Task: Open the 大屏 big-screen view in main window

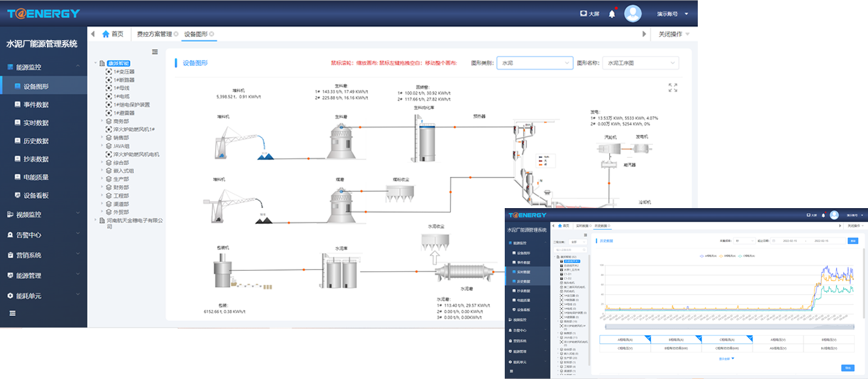Action: 590,14
